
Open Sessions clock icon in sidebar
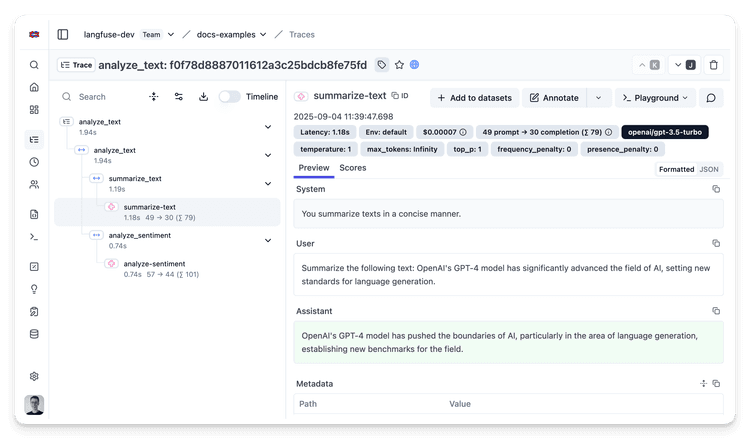coord(34,162)
